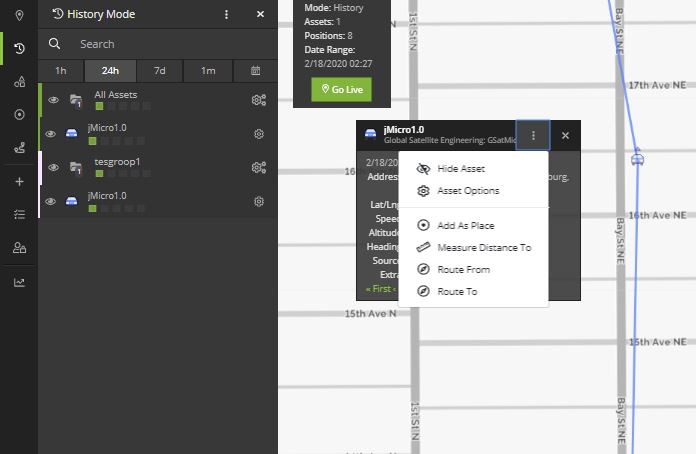The height and width of the screenshot is (454, 696).
Task: Toggle eye for jMicro1.0 under All Assets
Action: click(x=52, y=134)
